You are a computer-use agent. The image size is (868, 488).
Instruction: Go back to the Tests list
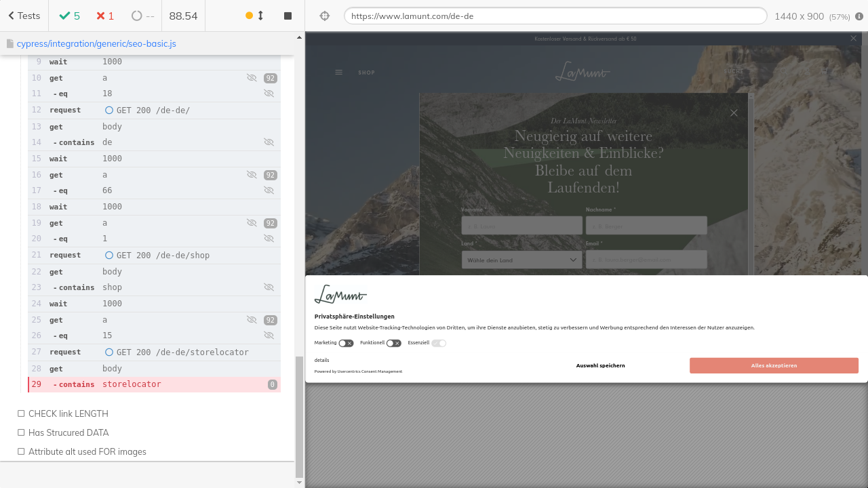24,16
